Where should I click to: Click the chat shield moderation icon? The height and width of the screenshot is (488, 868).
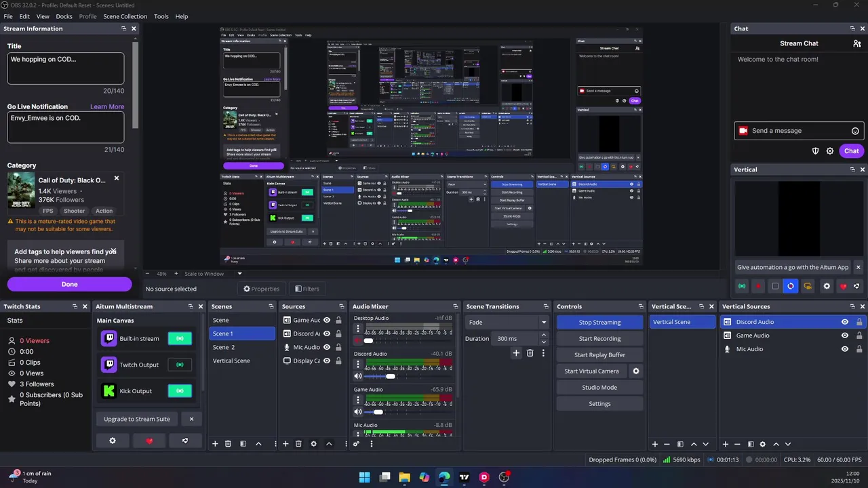click(816, 151)
